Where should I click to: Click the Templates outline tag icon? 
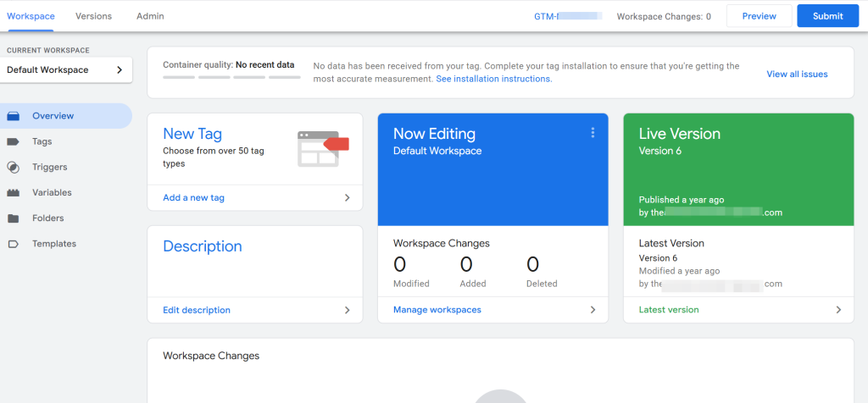pos(14,244)
